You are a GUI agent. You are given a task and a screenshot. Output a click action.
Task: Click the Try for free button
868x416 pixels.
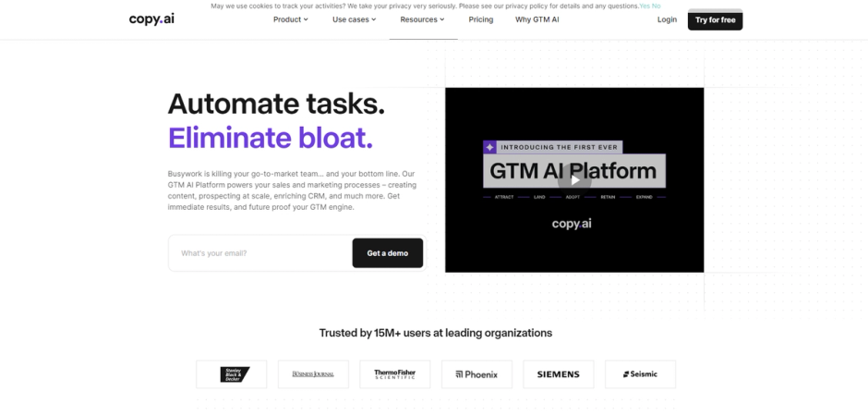point(716,20)
